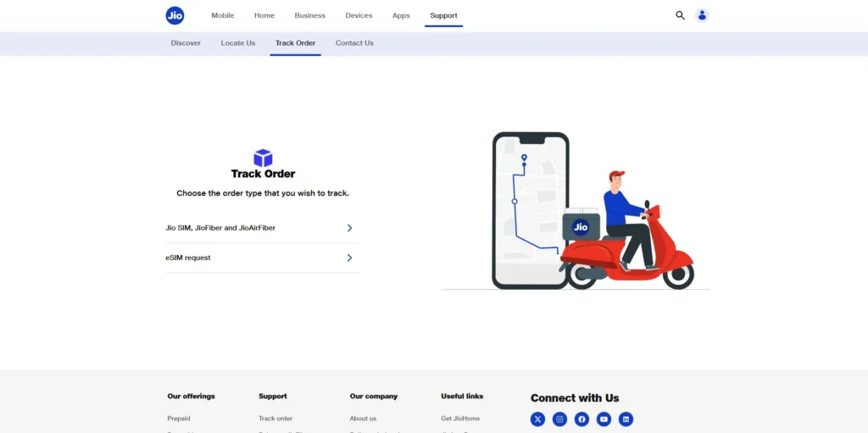Select the Track Order tab

(296, 43)
